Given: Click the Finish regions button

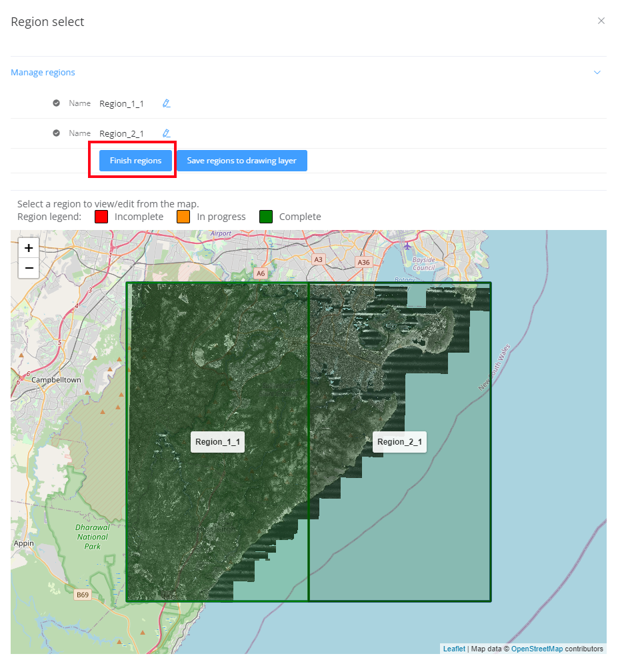Looking at the screenshot, I should 135,160.
